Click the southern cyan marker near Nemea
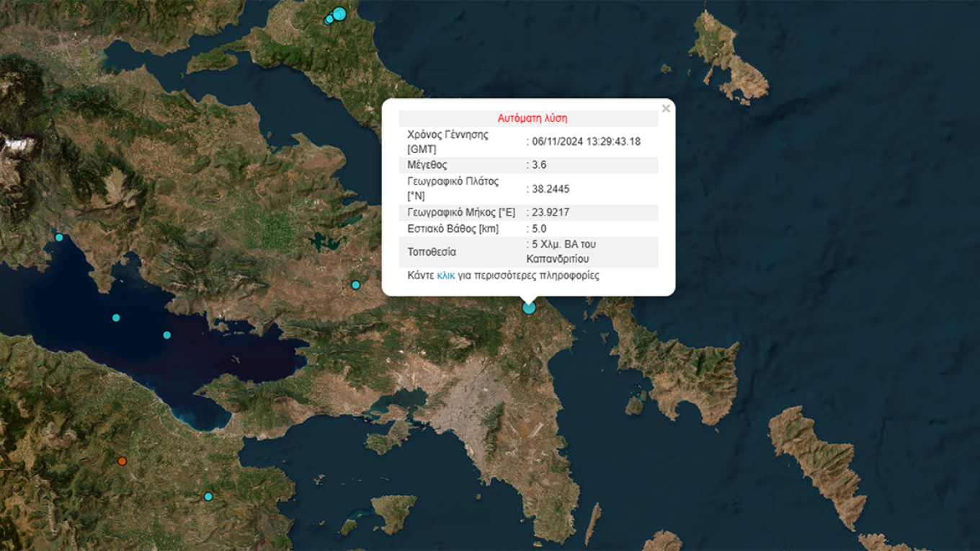 coord(209,496)
